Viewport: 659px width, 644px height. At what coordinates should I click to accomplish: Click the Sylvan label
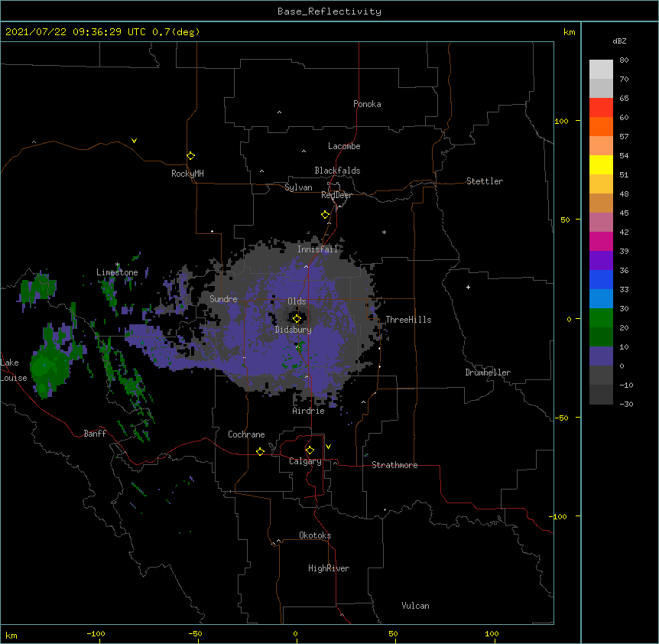(x=298, y=187)
